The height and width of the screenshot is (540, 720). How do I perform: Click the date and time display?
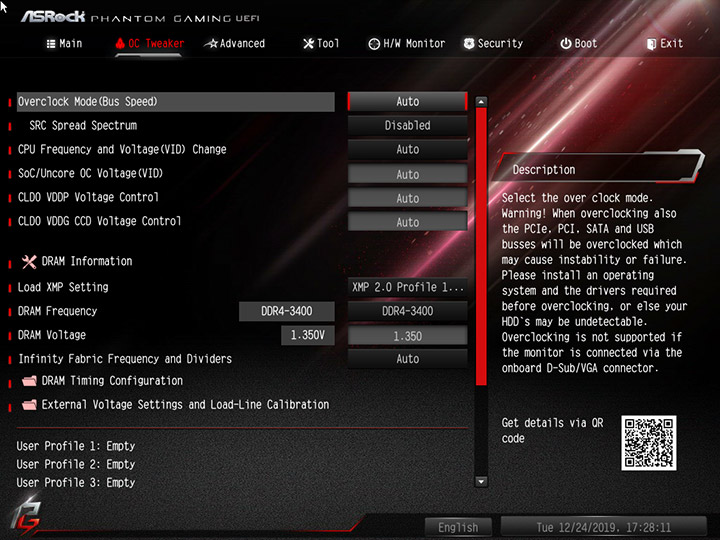click(x=603, y=527)
